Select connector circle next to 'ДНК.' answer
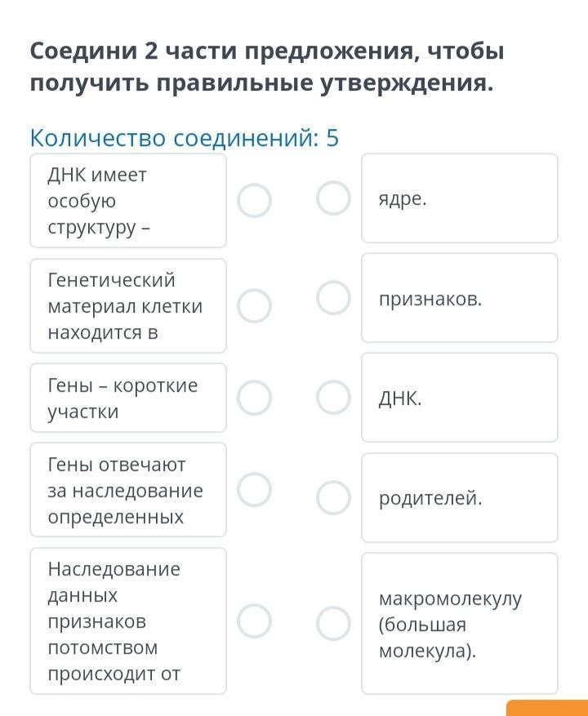588x716 pixels. tap(333, 398)
